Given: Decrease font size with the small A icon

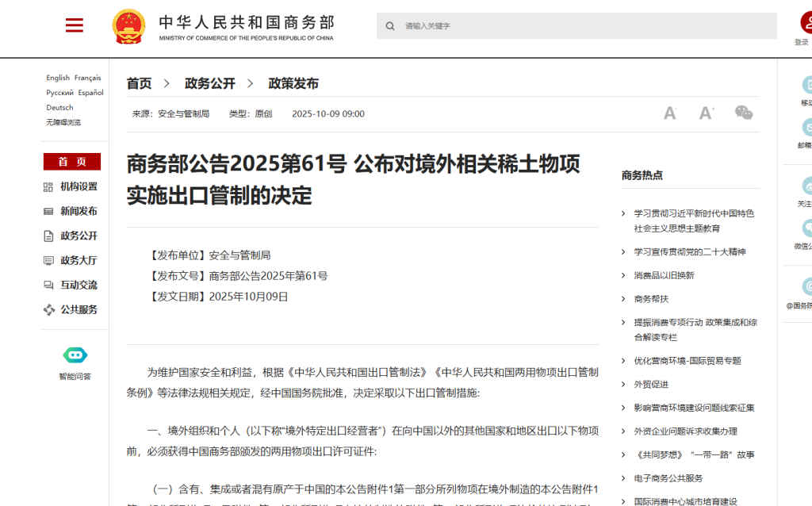Looking at the screenshot, I should point(670,113).
